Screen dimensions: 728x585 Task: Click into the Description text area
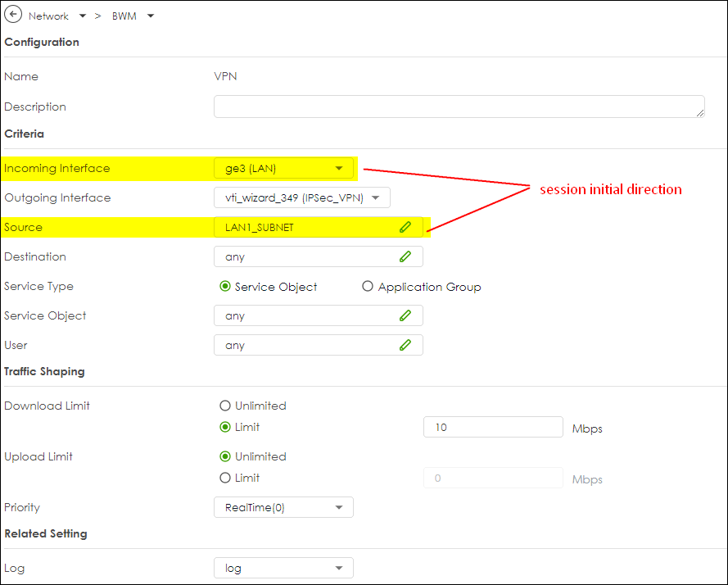[x=459, y=107]
